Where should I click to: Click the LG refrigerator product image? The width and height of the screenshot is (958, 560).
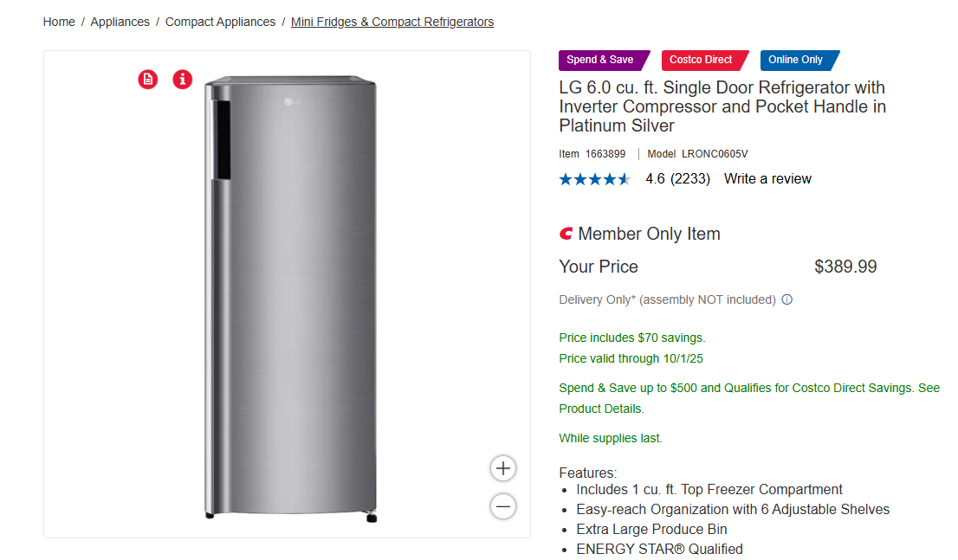290,294
